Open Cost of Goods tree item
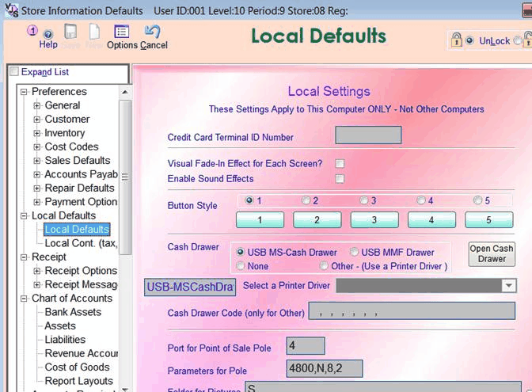Viewport: 532px width, 392px height. click(77, 367)
